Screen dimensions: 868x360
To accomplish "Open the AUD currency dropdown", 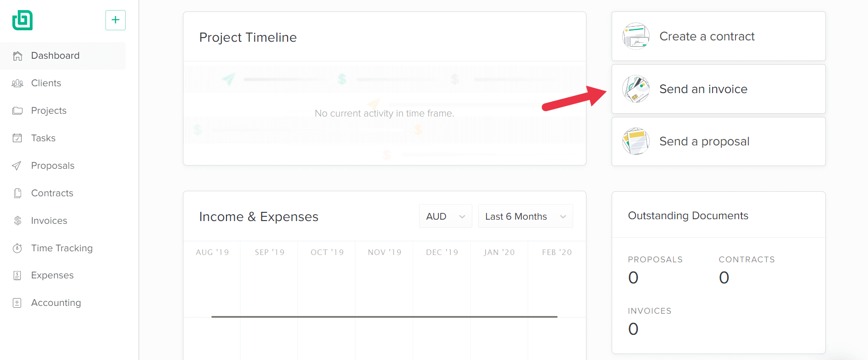I will pos(445,216).
